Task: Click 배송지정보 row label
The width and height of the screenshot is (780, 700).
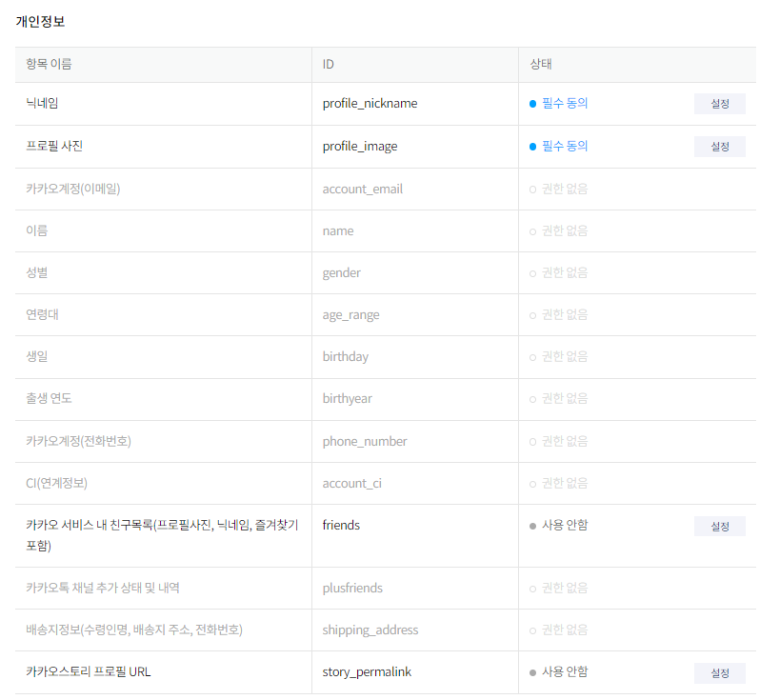Action: [x=134, y=630]
